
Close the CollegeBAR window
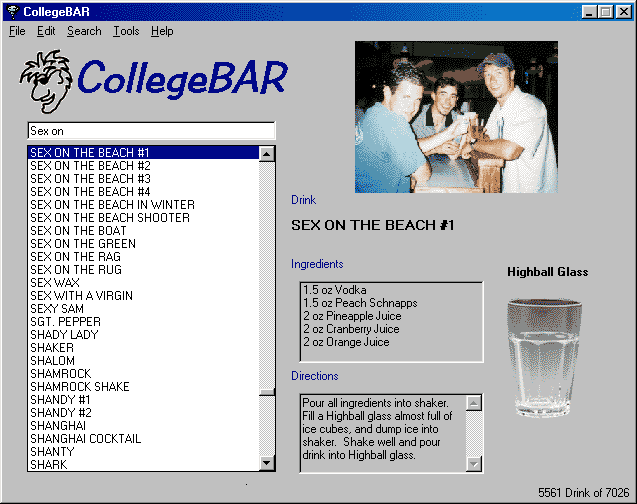point(623,12)
